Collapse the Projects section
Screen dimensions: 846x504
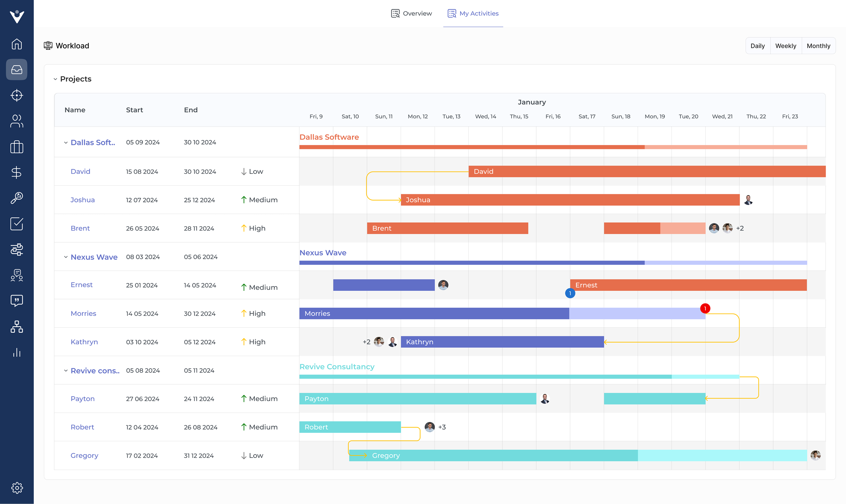click(55, 79)
